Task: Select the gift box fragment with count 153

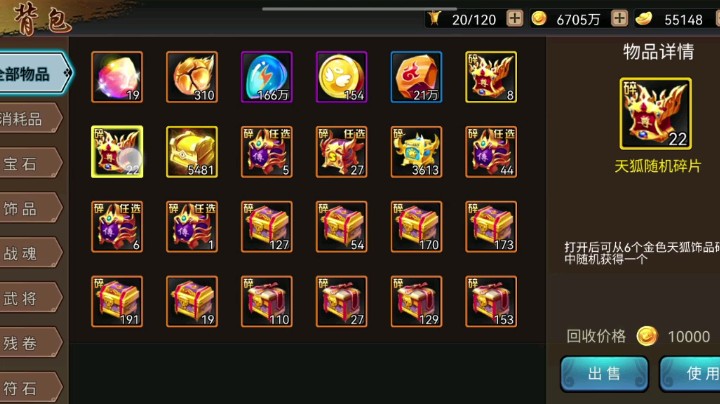Action: [491, 301]
